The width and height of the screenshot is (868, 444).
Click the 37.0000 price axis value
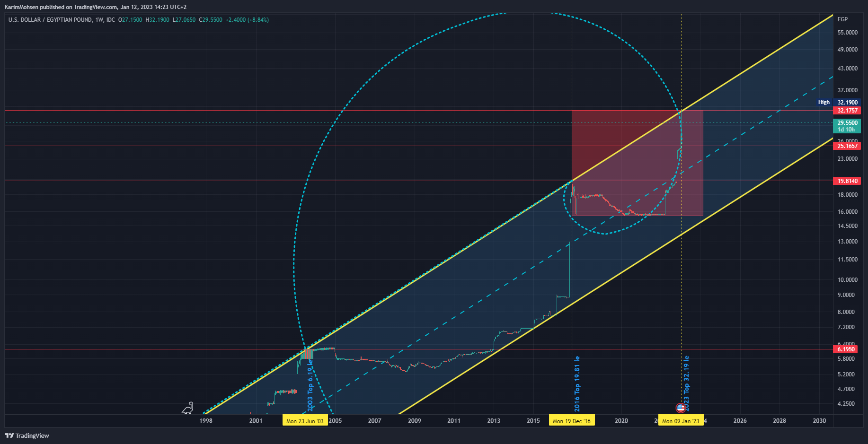pyautogui.click(x=848, y=90)
